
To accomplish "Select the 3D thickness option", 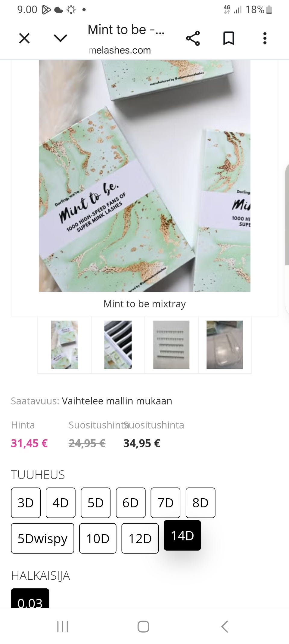I will 26,503.
